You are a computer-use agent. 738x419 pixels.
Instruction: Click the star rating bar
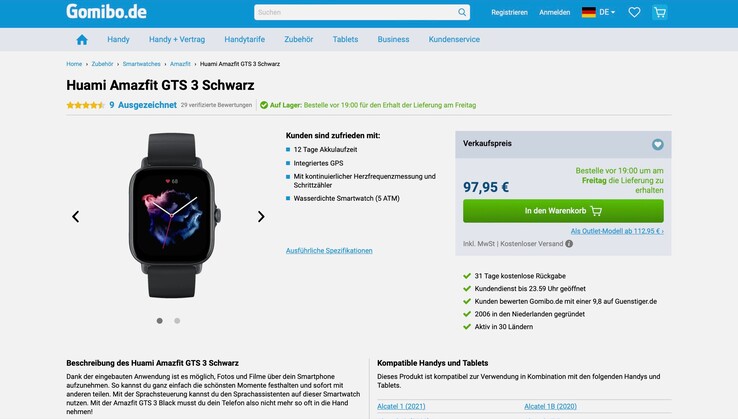tap(85, 105)
